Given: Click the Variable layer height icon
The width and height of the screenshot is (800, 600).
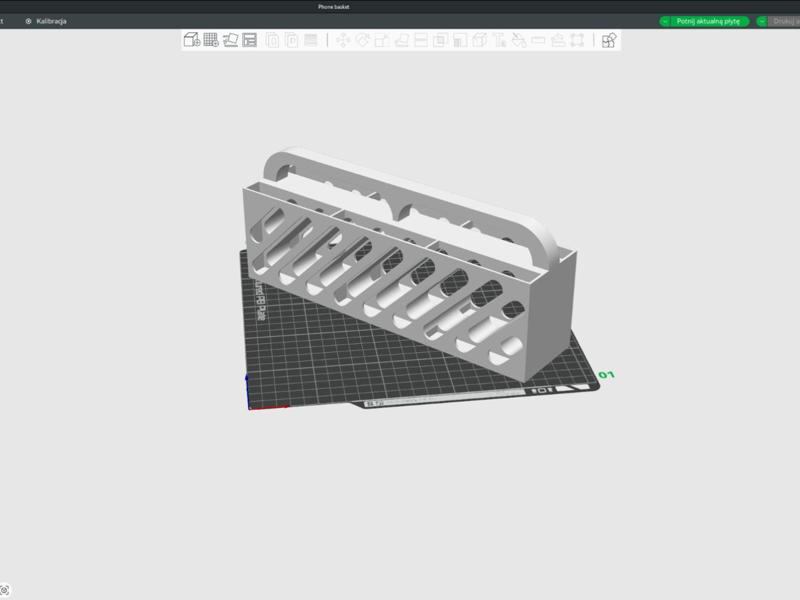Looking at the screenshot, I should (x=311, y=40).
